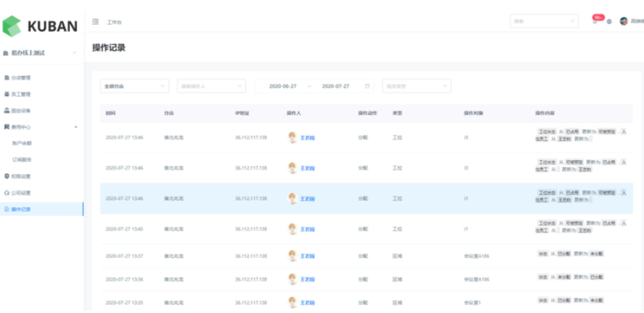644x313 pixels.
Task: Open operator name link in the 13:37 row
Action: click(x=307, y=256)
